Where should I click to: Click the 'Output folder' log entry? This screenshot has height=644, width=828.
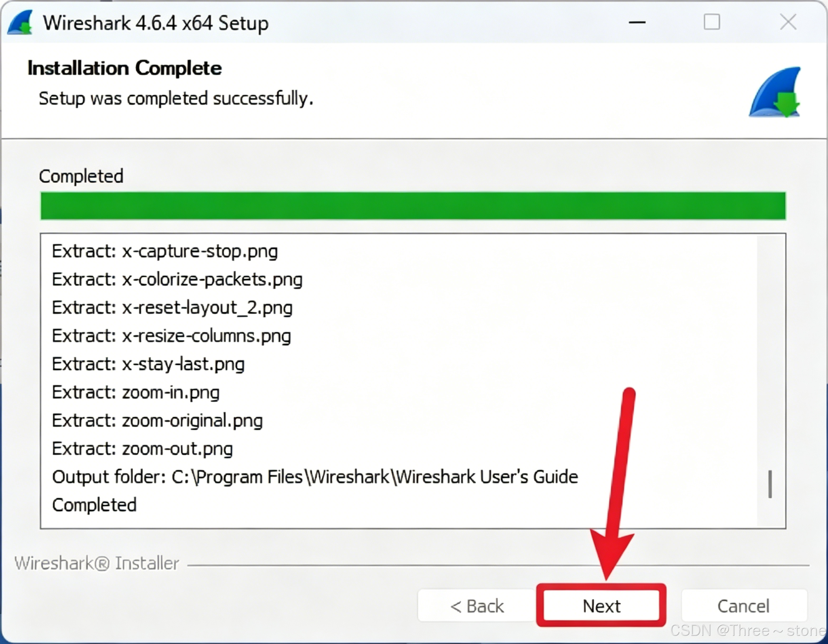(x=315, y=477)
